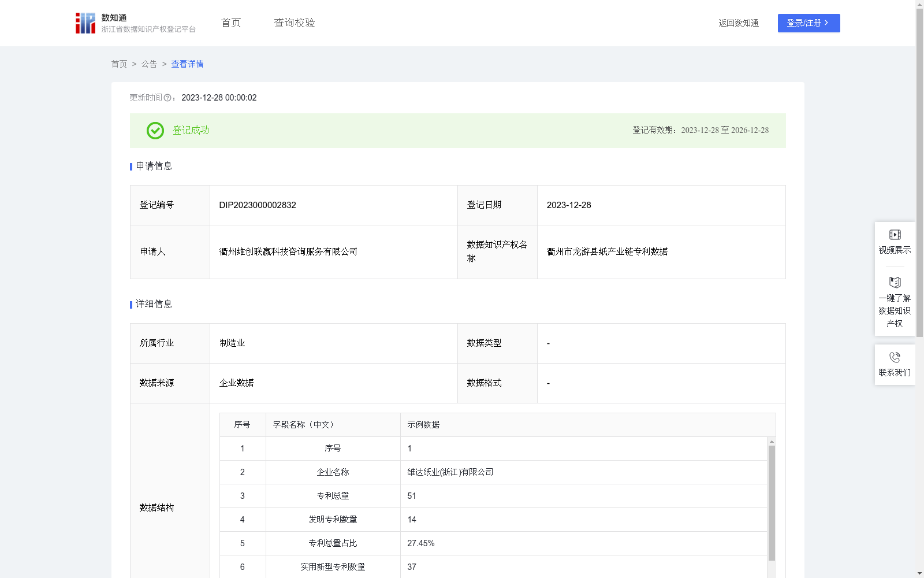Click the 实用新型专利数量 field cell
The width and height of the screenshot is (924, 578).
[333, 567]
